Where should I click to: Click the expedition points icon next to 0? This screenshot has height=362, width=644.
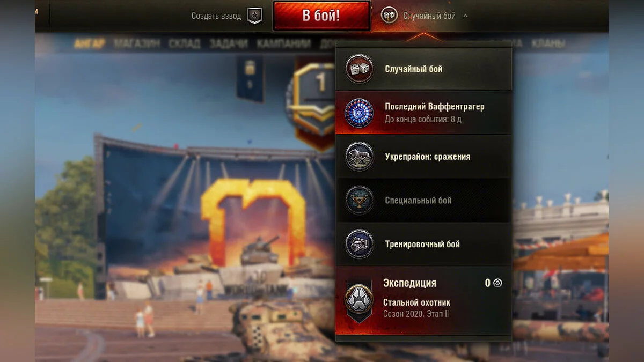click(x=497, y=283)
